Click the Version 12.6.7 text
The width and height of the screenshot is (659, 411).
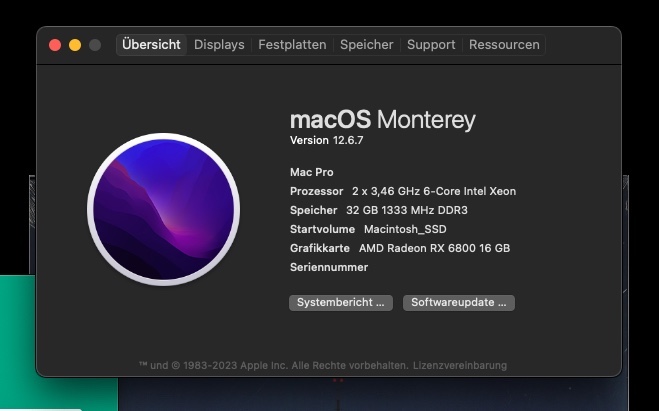tap(327, 140)
